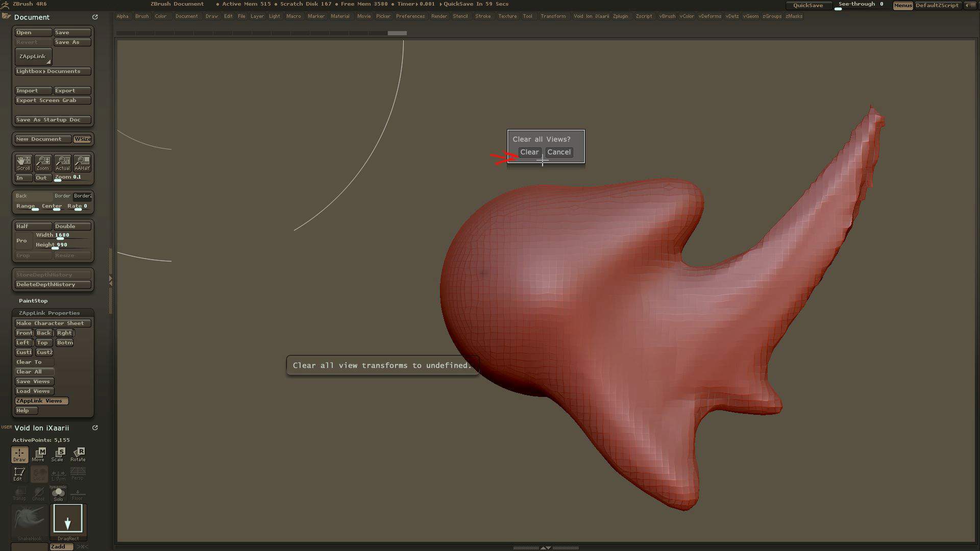The height and width of the screenshot is (551, 980).
Task: Toggle the Floor grid icon
Action: [78, 493]
